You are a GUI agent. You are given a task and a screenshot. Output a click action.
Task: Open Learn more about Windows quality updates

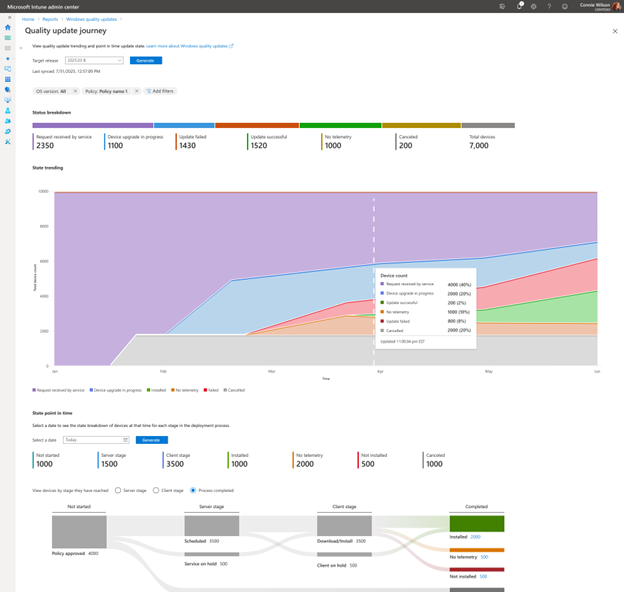coord(189,46)
